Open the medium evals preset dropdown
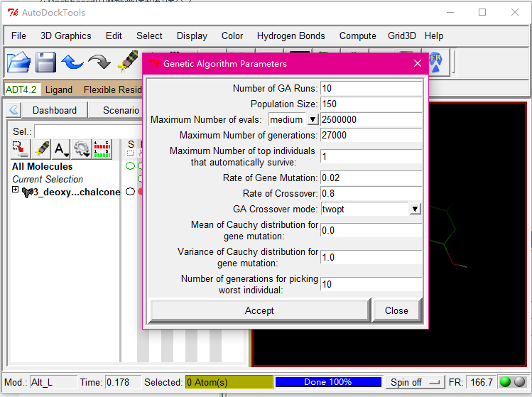 point(313,120)
